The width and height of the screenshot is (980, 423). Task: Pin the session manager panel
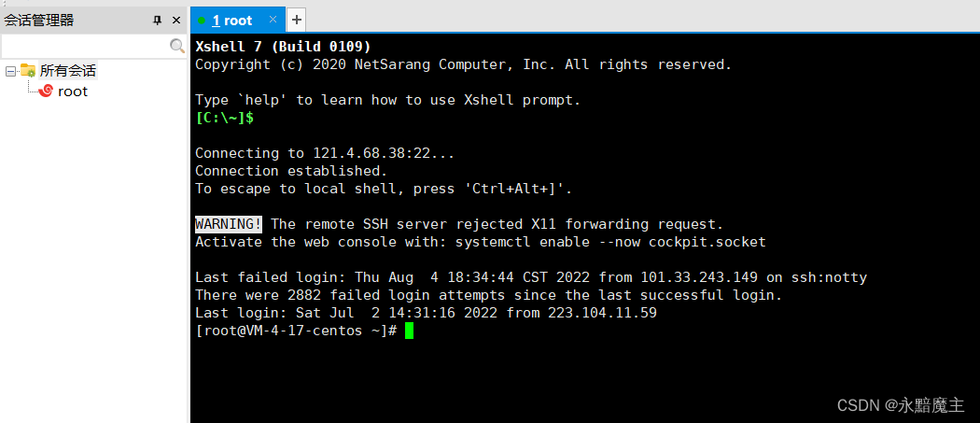[157, 20]
